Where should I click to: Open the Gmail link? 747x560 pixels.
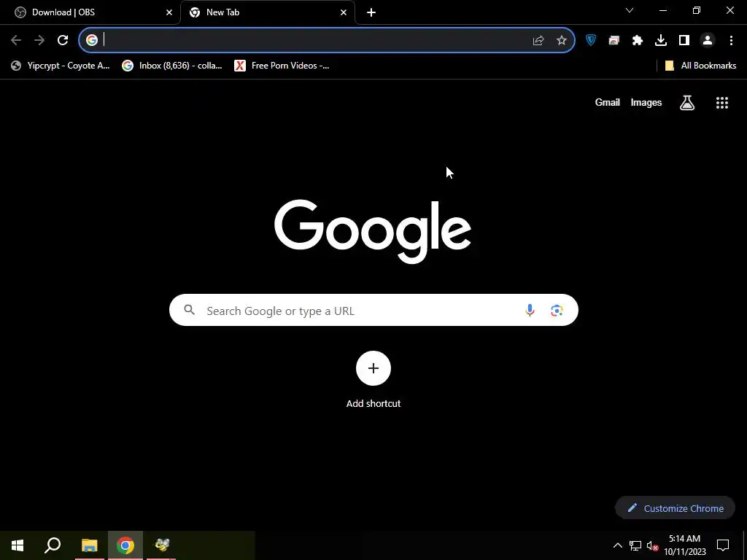[608, 102]
